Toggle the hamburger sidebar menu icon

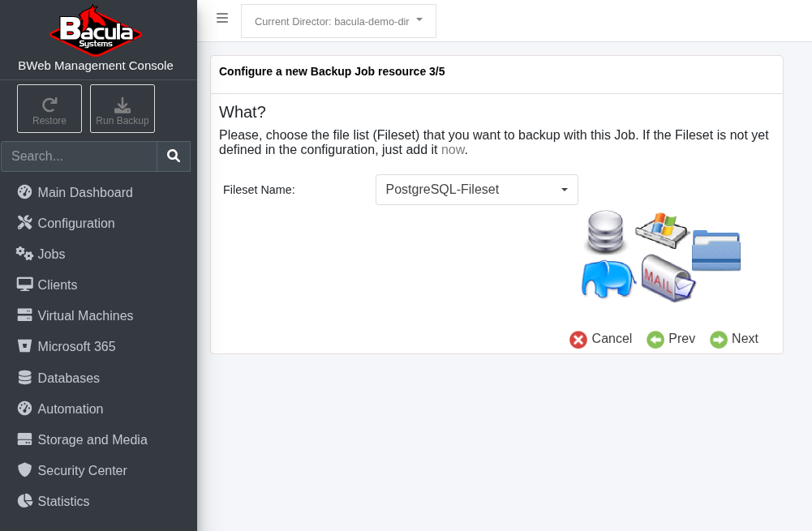point(222,18)
